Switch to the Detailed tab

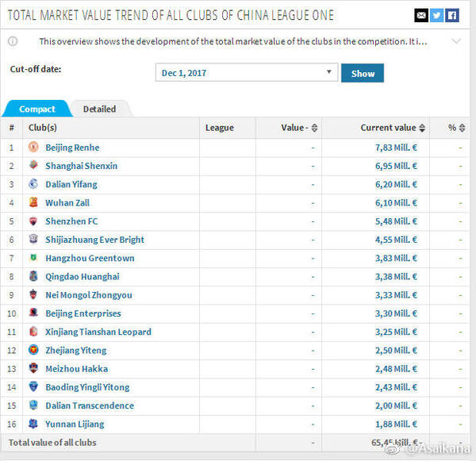pyautogui.click(x=99, y=109)
